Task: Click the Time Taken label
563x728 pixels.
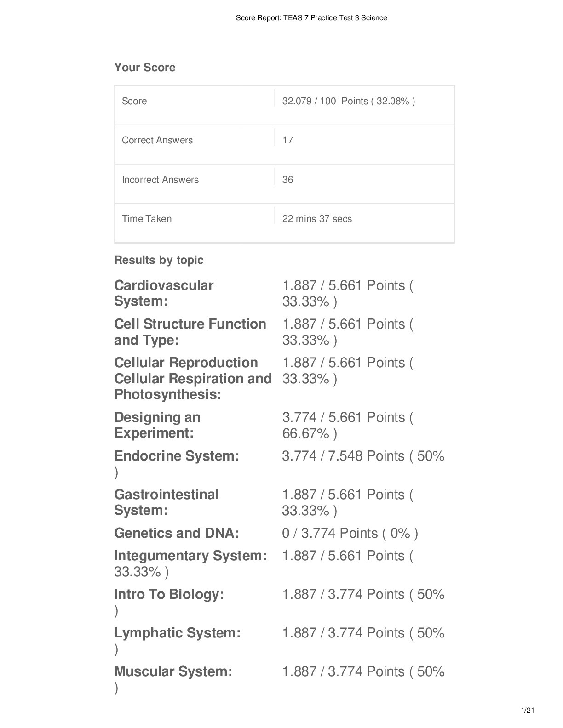Action: tap(147, 219)
